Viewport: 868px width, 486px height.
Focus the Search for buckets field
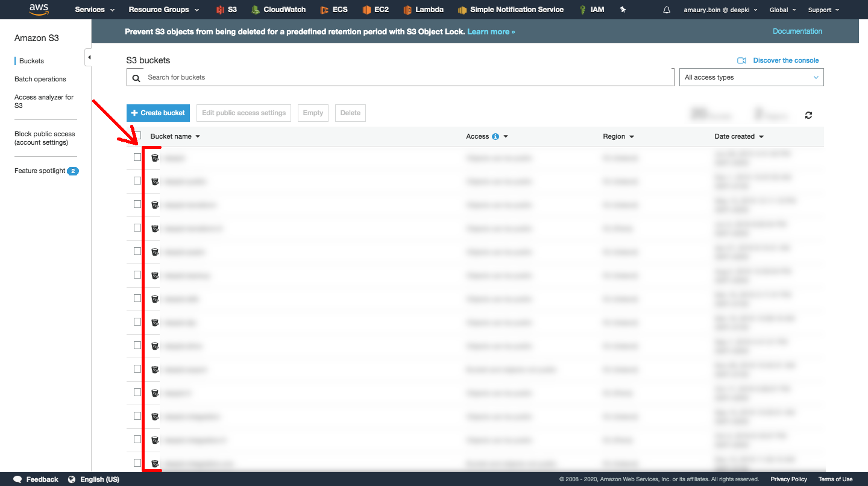click(400, 77)
